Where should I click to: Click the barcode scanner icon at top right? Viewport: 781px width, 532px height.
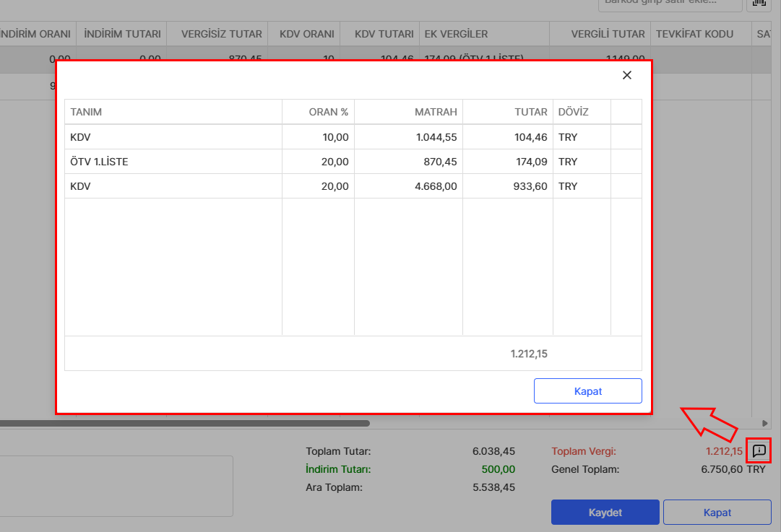pyautogui.click(x=759, y=4)
